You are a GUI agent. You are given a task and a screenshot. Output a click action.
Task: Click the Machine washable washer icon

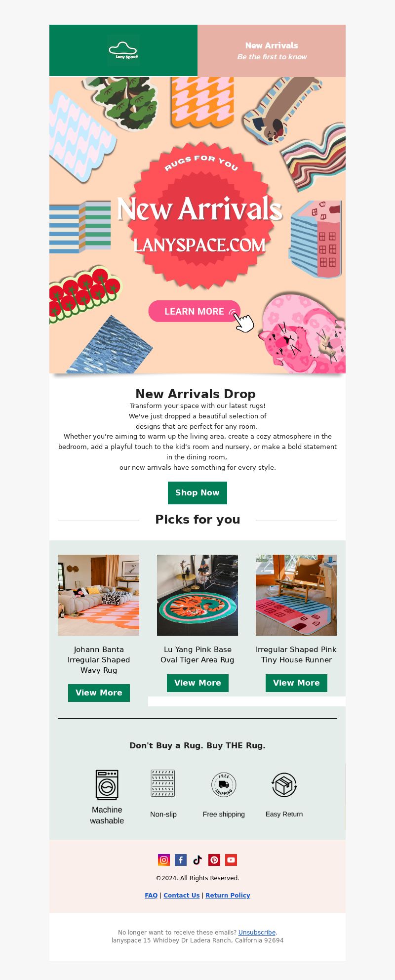pyautogui.click(x=107, y=784)
